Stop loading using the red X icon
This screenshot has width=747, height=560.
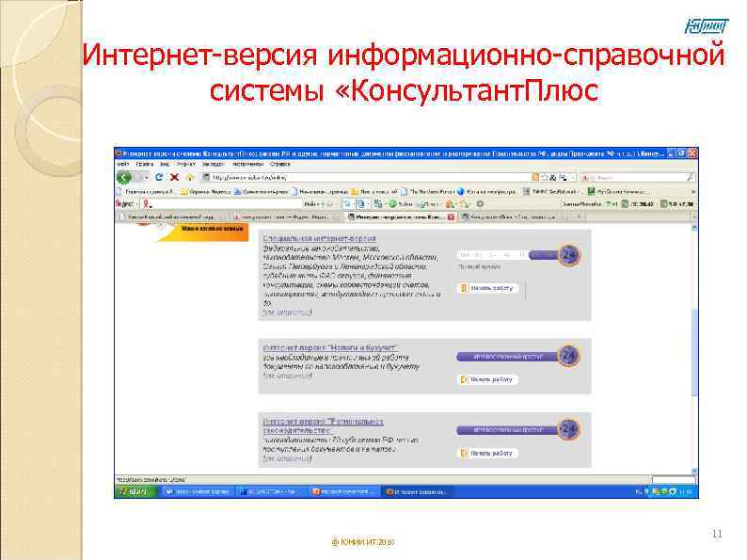174,177
